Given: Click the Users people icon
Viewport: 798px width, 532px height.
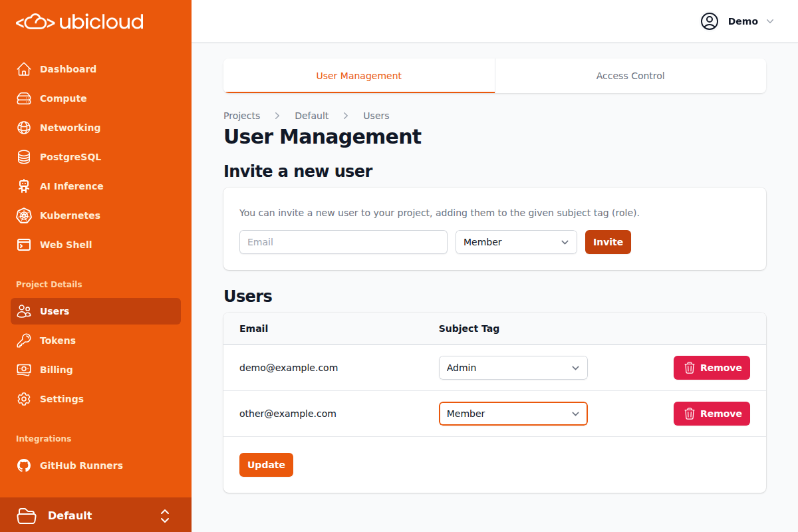Looking at the screenshot, I should [x=24, y=311].
